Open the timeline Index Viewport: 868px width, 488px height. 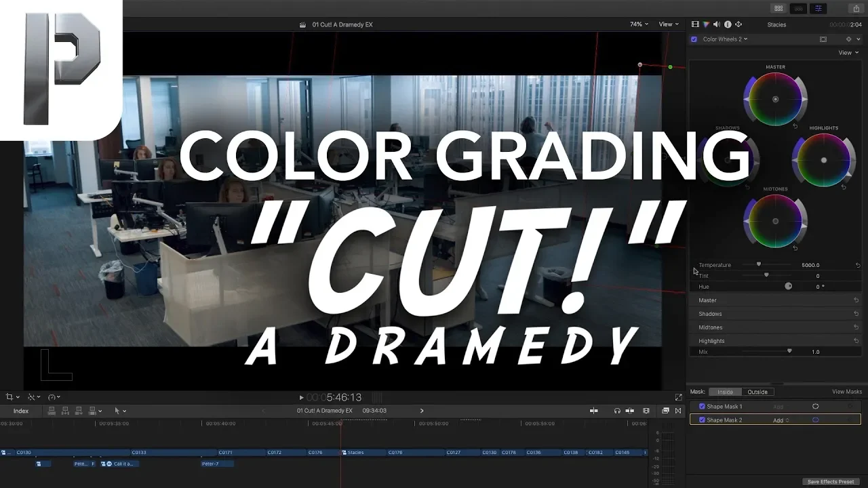point(21,411)
